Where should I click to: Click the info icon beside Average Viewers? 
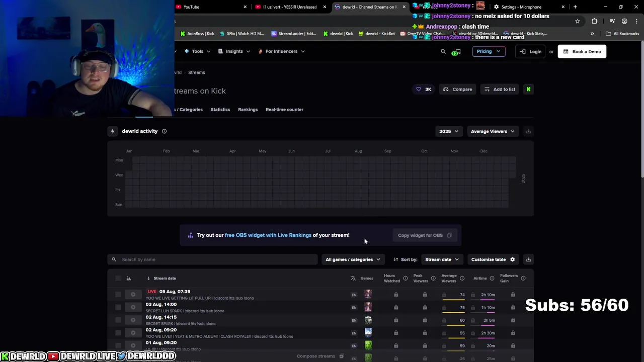(462, 279)
